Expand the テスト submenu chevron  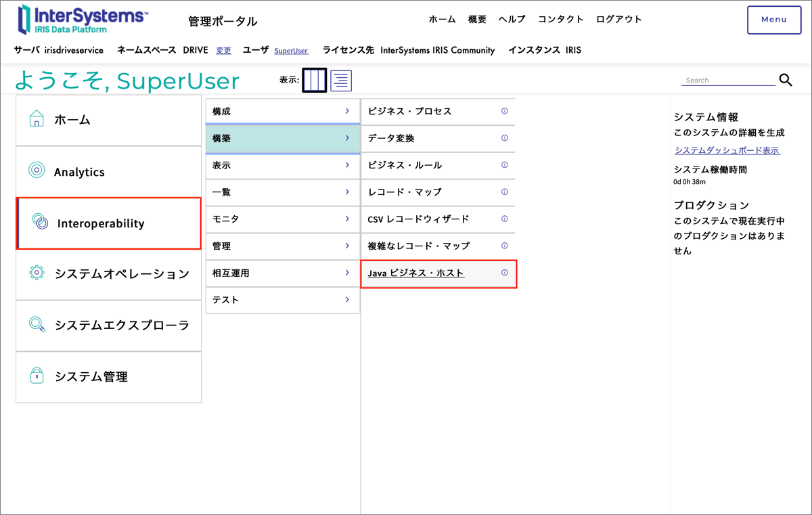point(347,300)
